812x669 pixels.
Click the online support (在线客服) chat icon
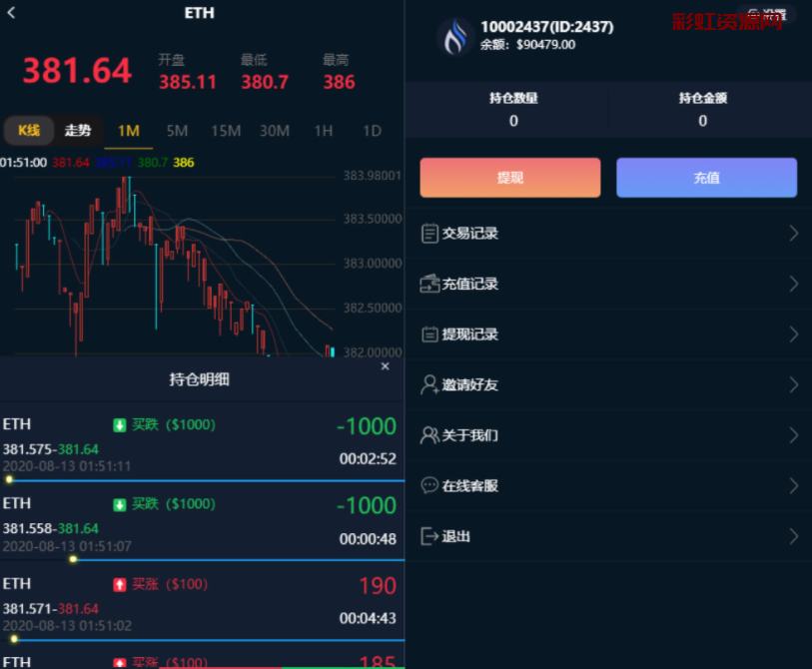[429, 486]
